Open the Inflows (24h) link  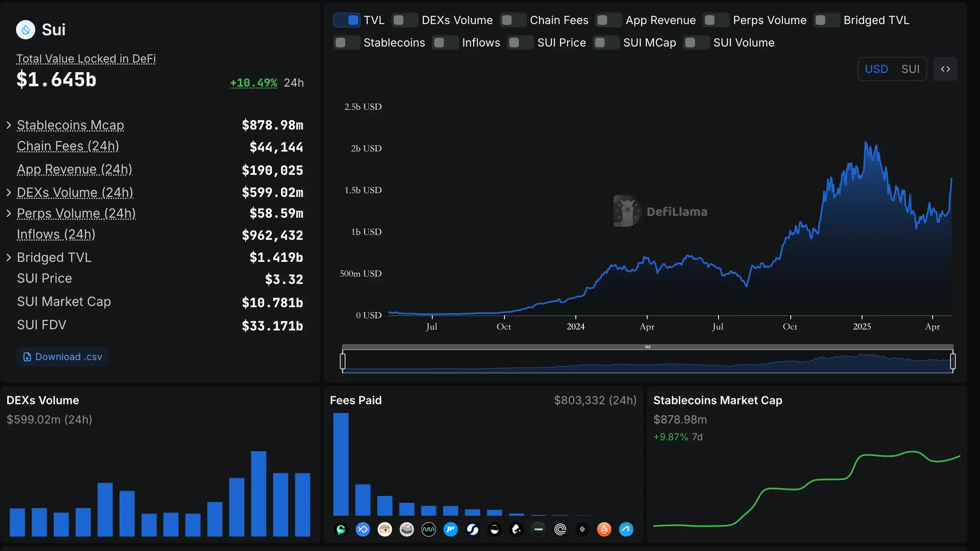coord(56,234)
